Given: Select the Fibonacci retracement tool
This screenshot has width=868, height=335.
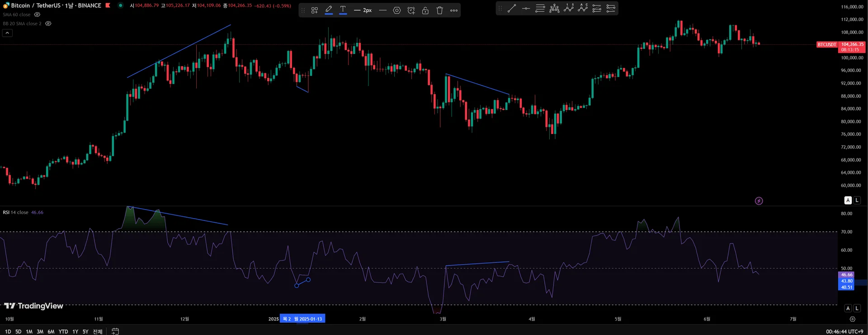Looking at the screenshot, I should coord(540,8).
